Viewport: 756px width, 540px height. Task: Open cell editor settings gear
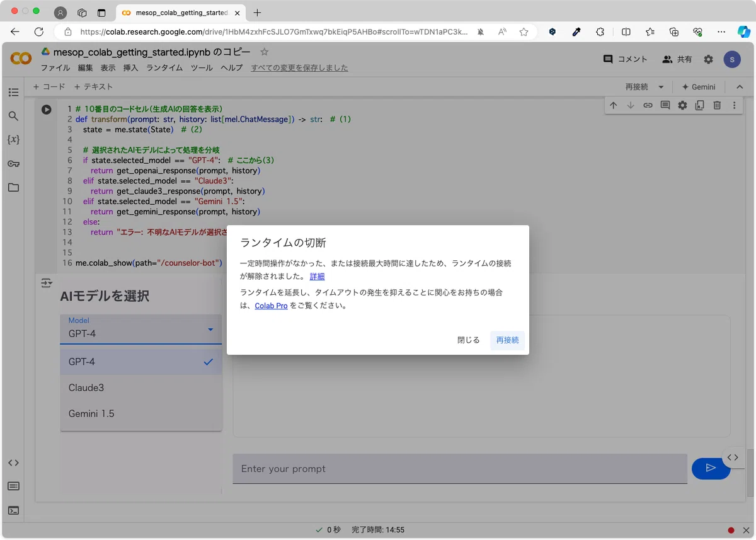click(682, 106)
